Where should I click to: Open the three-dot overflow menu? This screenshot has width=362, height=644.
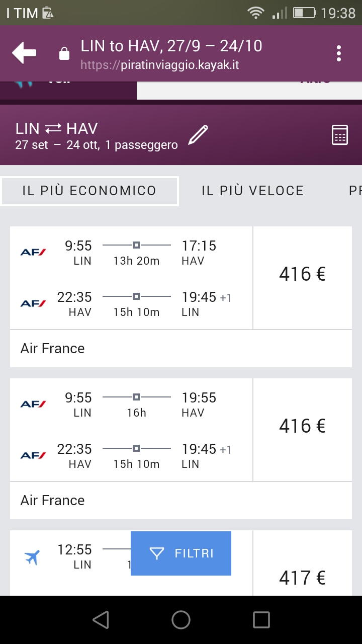(339, 53)
